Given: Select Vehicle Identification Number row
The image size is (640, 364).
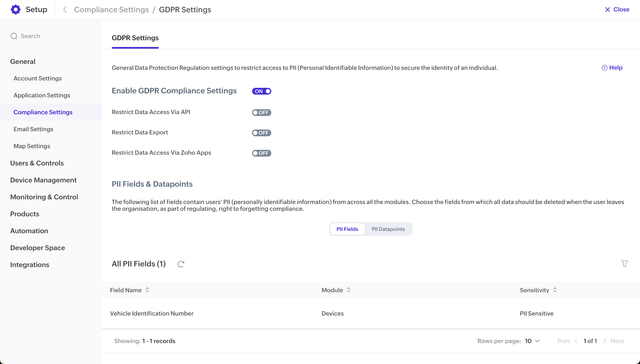Looking at the screenshot, I should pos(152,313).
